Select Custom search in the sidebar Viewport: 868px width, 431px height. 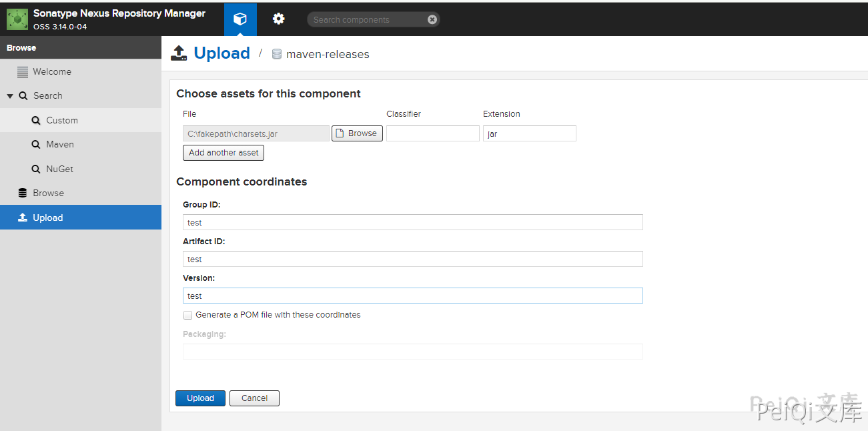click(61, 121)
